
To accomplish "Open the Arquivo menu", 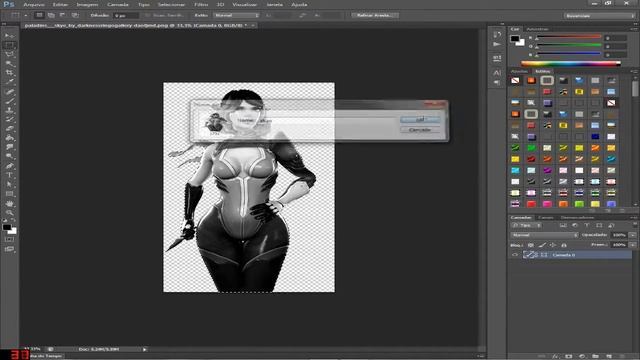I will coord(34,4).
